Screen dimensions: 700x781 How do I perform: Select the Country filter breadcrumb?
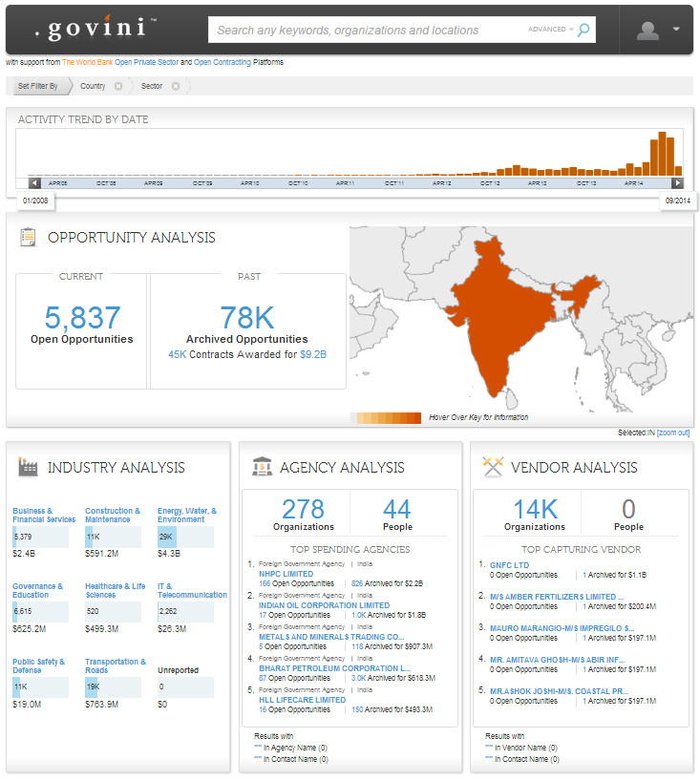(93, 86)
